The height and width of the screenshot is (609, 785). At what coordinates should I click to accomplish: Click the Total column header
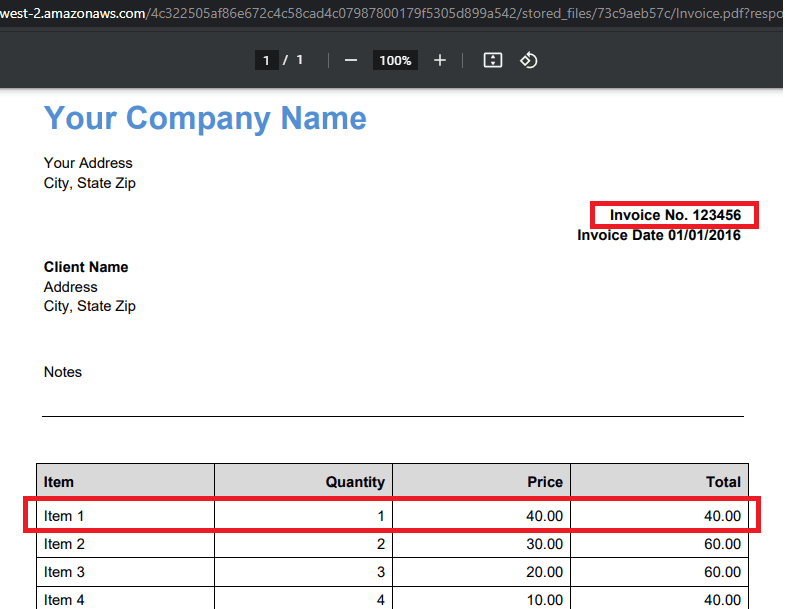point(723,482)
